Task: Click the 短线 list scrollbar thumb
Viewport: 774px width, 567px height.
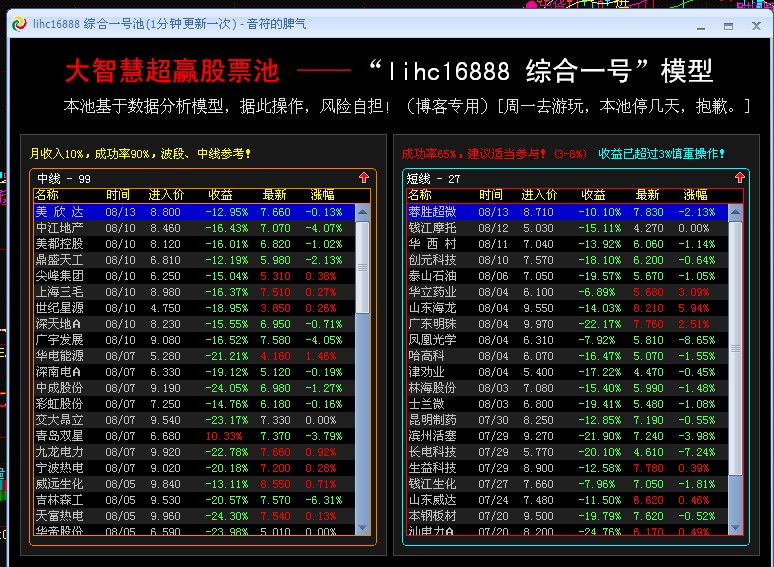Action: tap(735, 348)
